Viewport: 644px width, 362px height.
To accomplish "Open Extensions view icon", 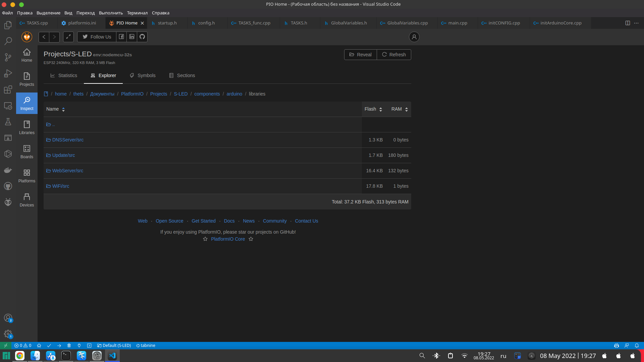I will point(8,89).
